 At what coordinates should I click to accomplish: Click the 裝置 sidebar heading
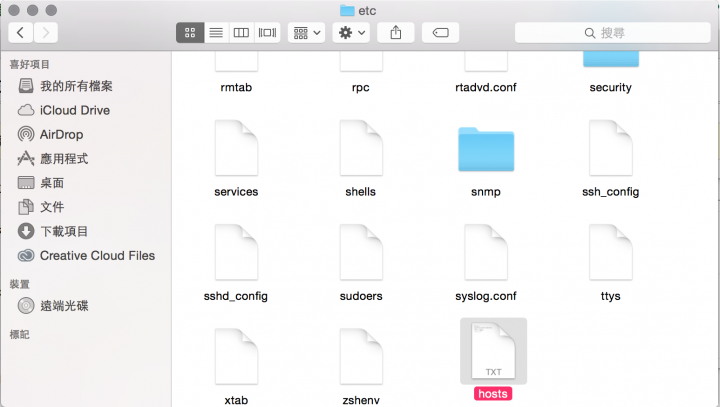pos(20,284)
